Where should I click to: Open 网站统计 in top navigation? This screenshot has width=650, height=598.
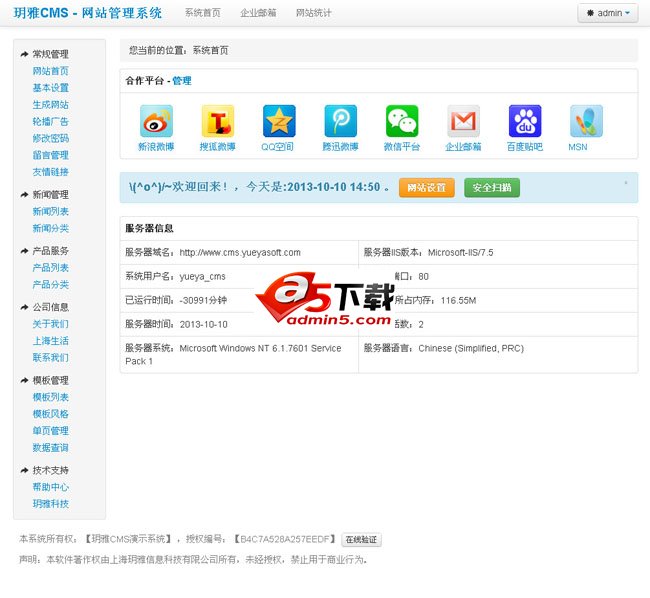[x=313, y=13]
